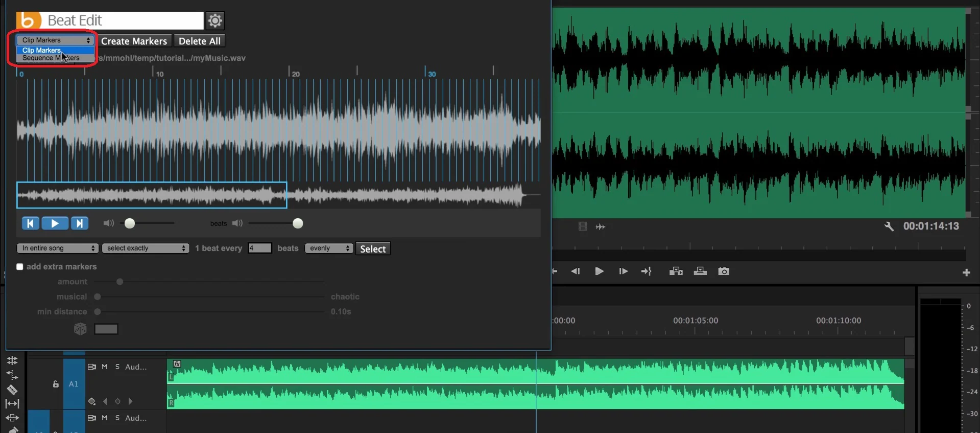Open the evenly dropdown
Image resolution: width=980 pixels, height=433 pixels.
(x=329, y=248)
